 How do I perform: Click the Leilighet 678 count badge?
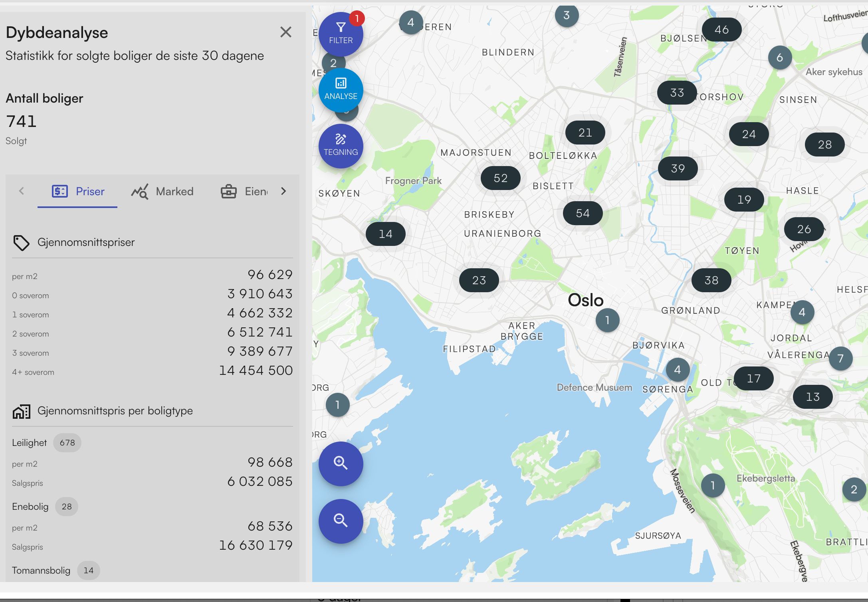(67, 443)
